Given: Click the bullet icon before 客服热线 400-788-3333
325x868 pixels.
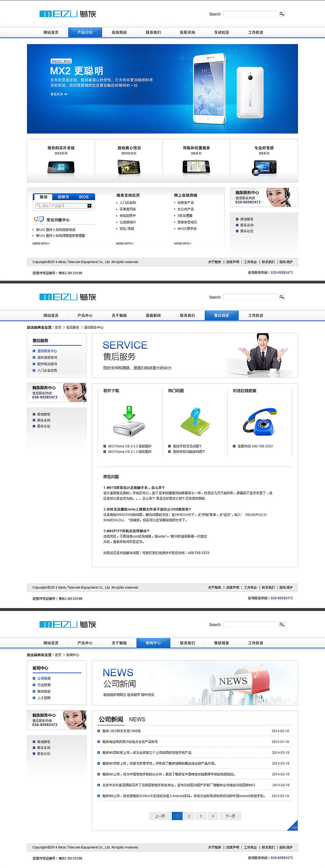Looking at the screenshot, I should pyautogui.click(x=234, y=446).
